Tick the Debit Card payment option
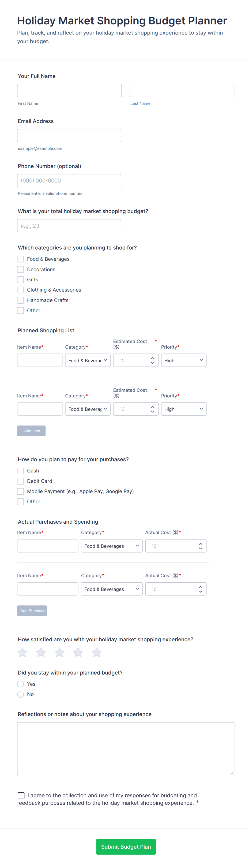This screenshot has width=249, height=868. [x=21, y=481]
